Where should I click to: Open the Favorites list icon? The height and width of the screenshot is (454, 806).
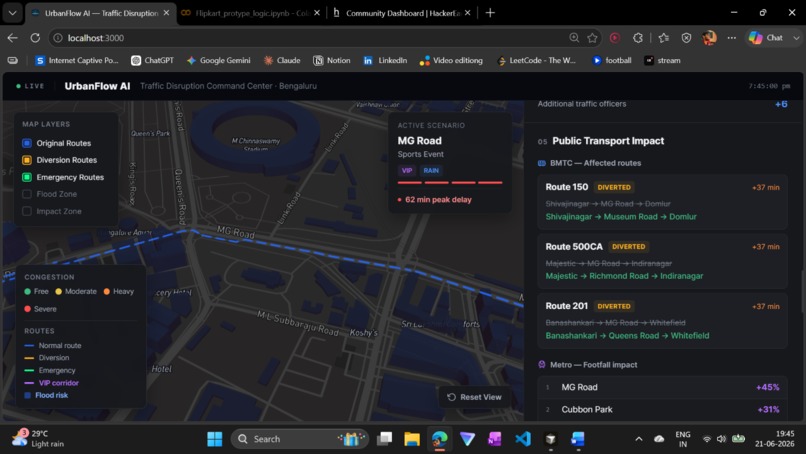(x=664, y=38)
